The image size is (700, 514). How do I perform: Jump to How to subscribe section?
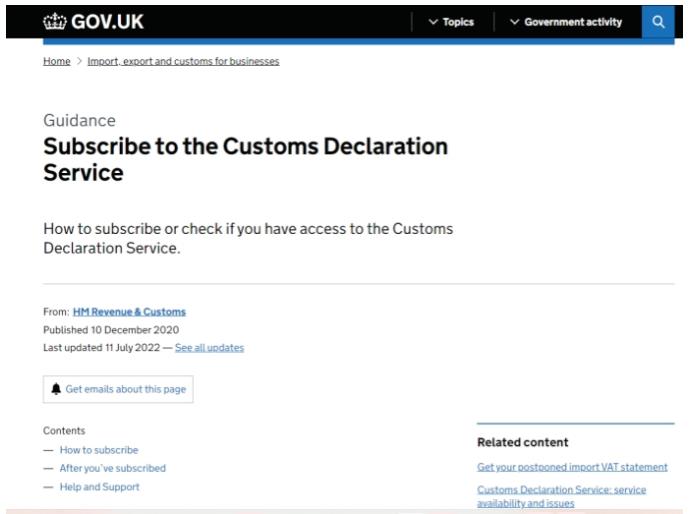(x=99, y=450)
